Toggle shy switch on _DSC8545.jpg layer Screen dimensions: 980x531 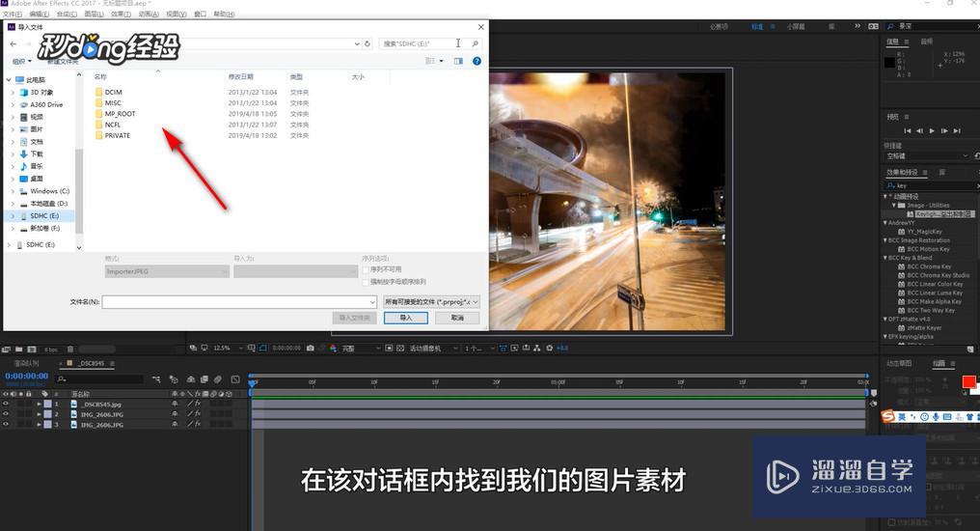pyautogui.click(x=175, y=404)
